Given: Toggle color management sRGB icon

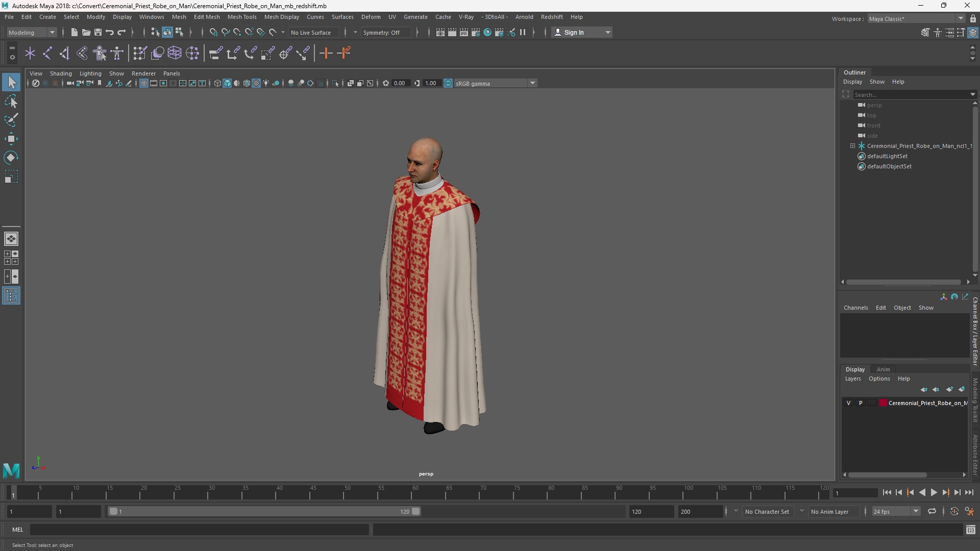Looking at the screenshot, I should (448, 83).
